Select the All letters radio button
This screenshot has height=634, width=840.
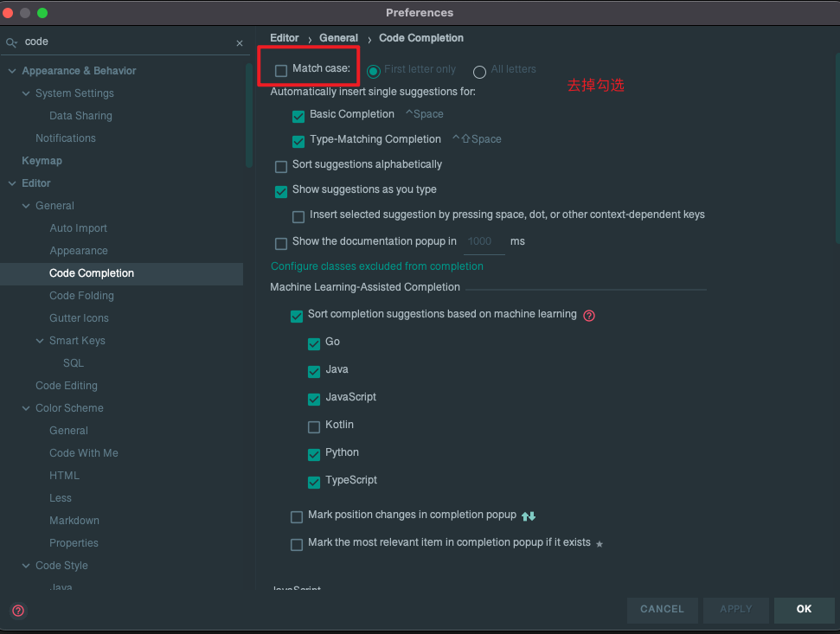(479, 72)
